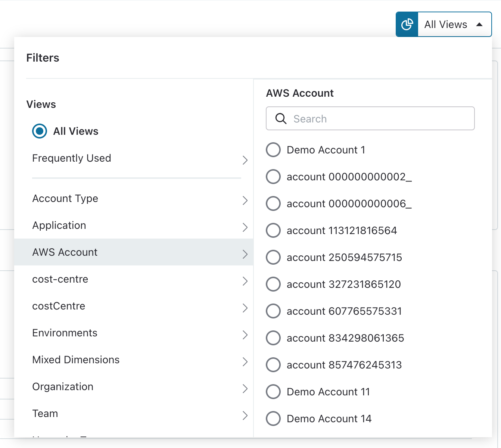Click account 000000000002_ label

pos(349,177)
